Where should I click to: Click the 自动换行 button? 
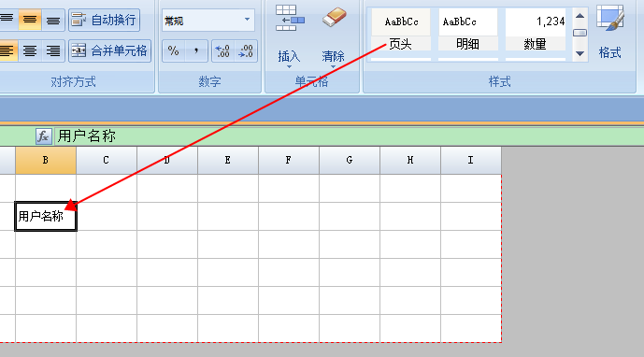[x=105, y=20]
